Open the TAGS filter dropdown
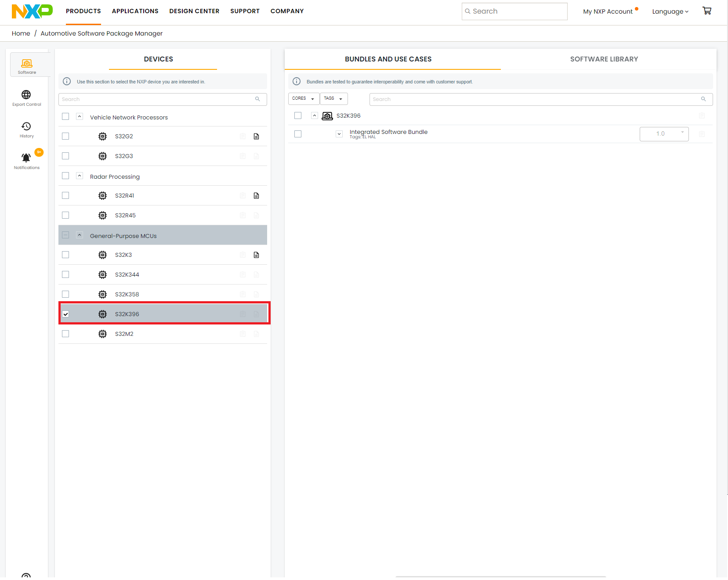 pos(333,99)
